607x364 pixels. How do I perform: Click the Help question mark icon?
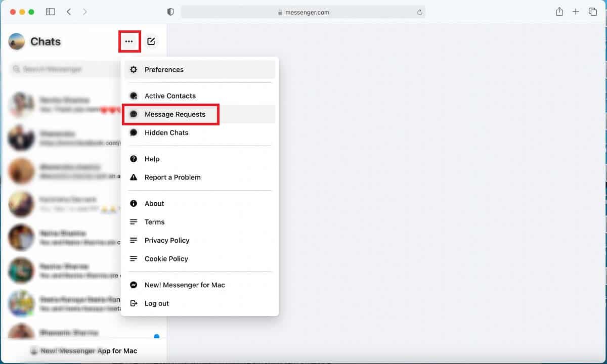tap(133, 159)
